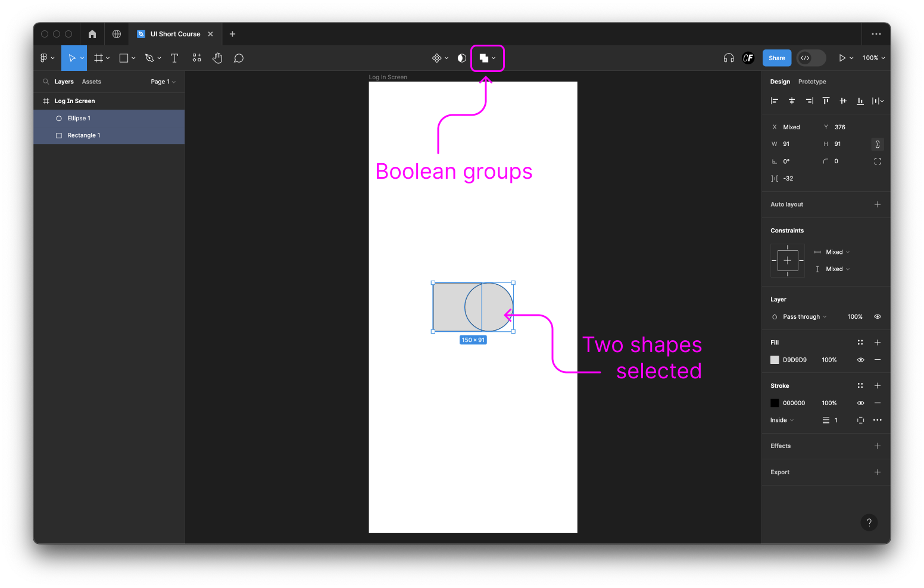Viewport: 924px width, 588px height.
Task: Select the Pen tool
Action: pyautogui.click(x=149, y=58)
